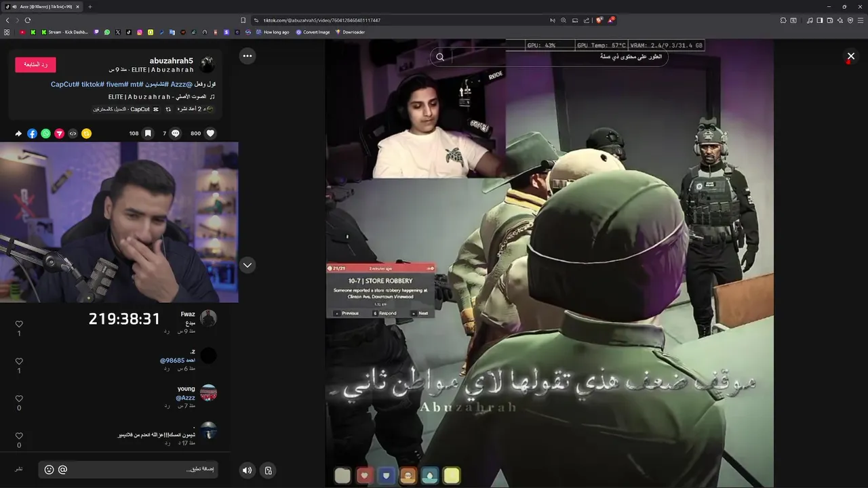Open the Instagram bookmark icon
The width and height of the screenshot is (868, 488).
click(x=140, y=32)
